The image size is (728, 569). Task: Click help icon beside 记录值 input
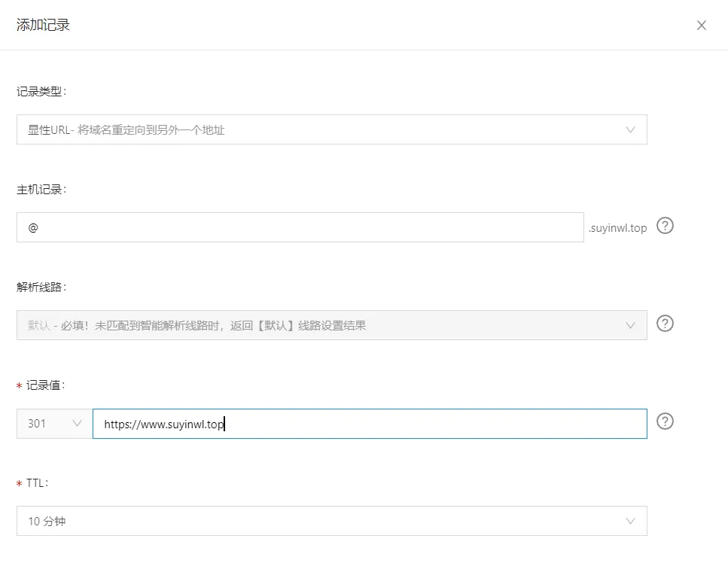(665, 421)
